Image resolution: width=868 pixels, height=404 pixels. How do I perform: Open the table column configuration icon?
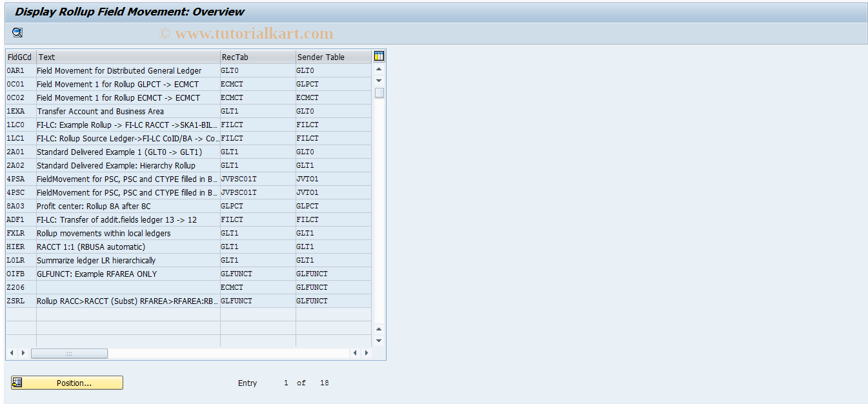pos(379,57)
